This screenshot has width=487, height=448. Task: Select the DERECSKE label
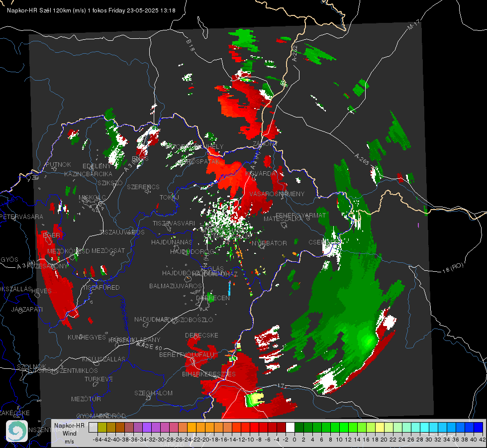(x=201, y=336)
